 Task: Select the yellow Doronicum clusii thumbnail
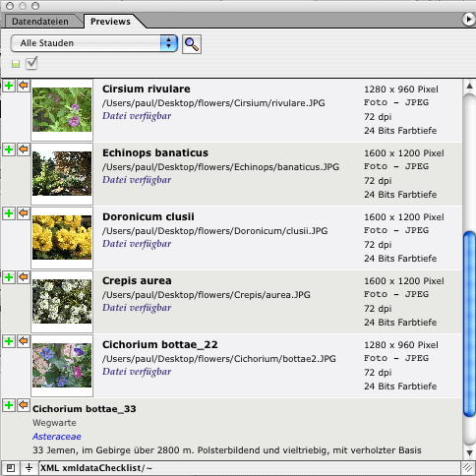[62, 237]
